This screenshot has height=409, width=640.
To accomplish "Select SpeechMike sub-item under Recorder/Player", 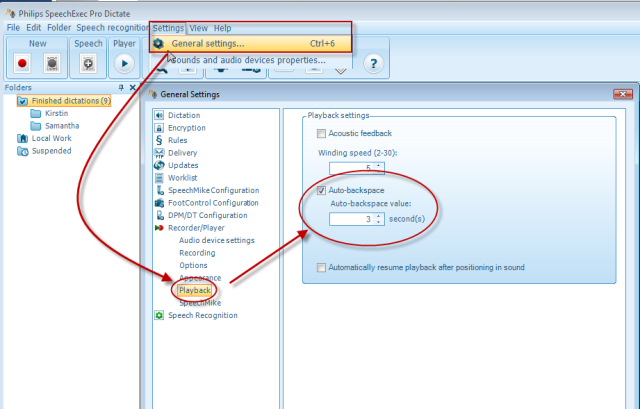I will (x=200, y=303).
